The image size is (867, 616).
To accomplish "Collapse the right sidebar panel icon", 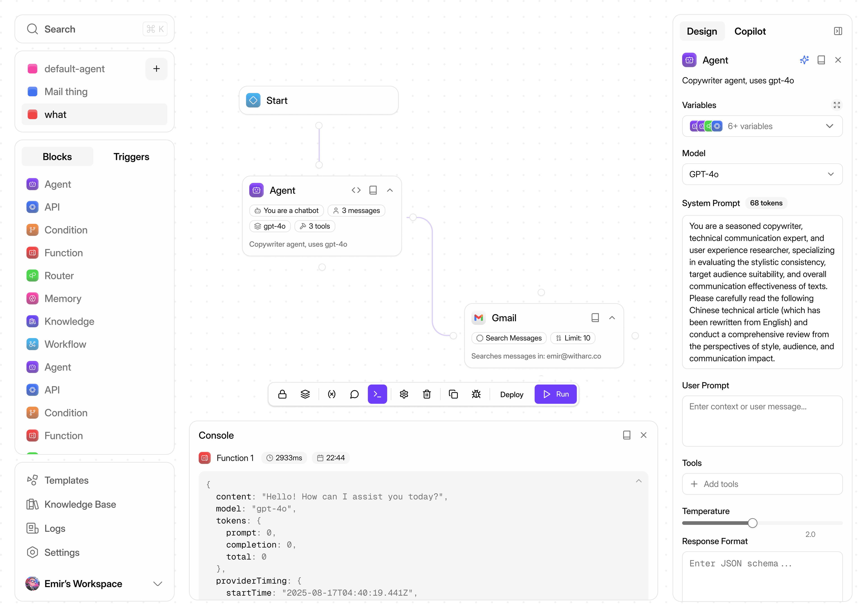I will point(838,31).
